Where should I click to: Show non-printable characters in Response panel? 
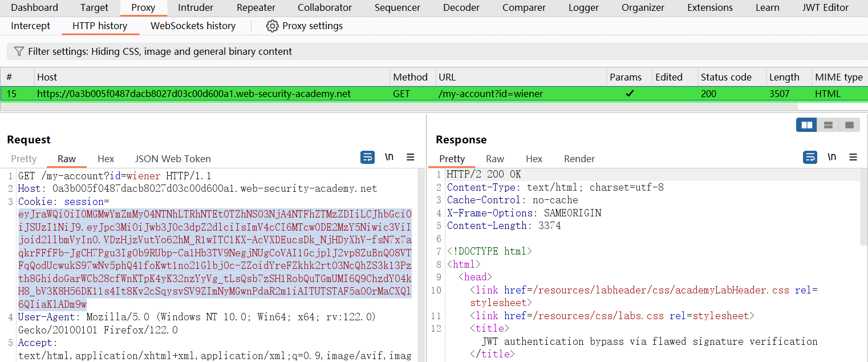pyautogui.click(x=832, y=158)
